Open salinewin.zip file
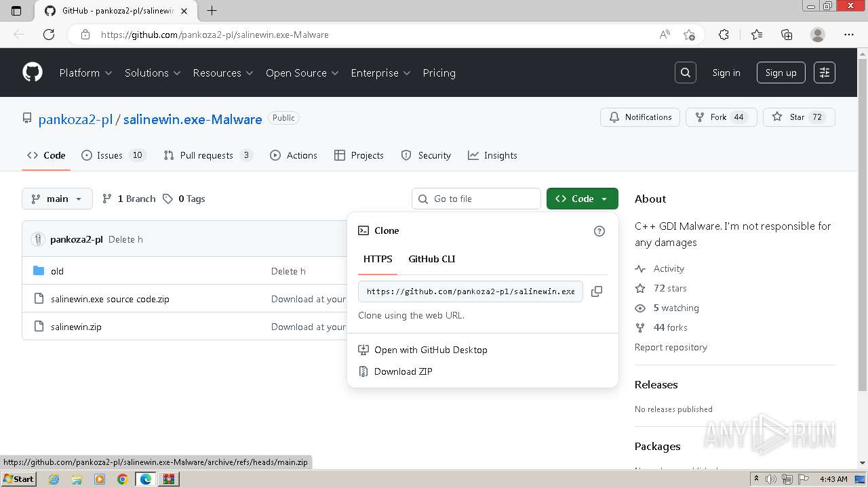Screen dimensions: 868x488 click(76, 327)
